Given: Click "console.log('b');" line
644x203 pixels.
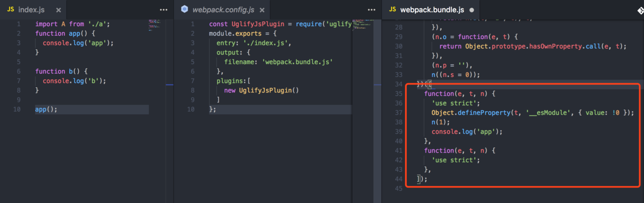Looking at the screenshot, I should coord(74,81).
